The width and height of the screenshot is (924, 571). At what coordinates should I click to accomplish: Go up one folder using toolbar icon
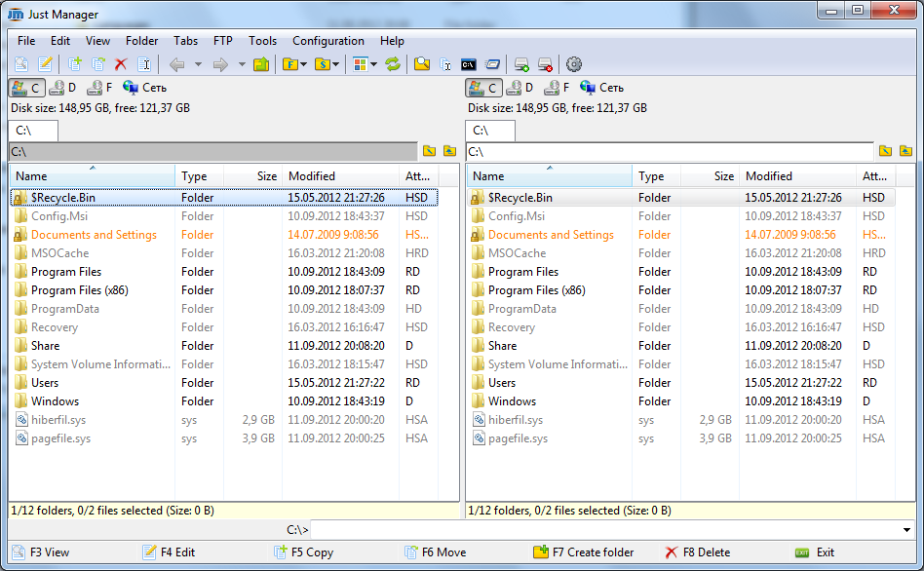click(261, 63)
